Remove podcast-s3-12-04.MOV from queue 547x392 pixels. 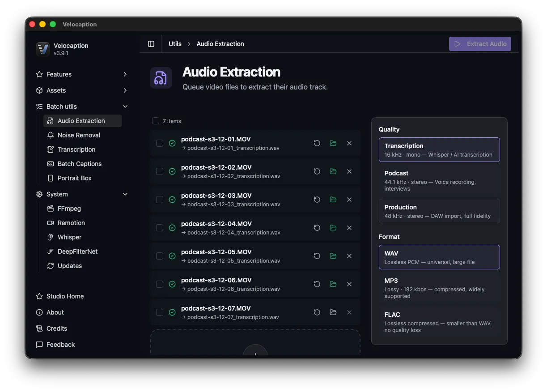(x=349, y=228)
